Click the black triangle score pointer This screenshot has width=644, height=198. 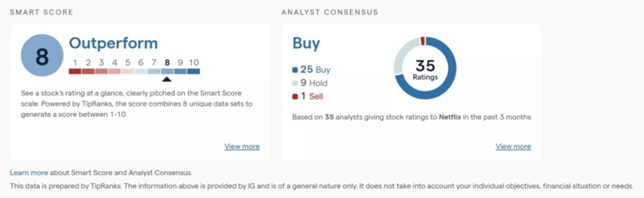167,79
